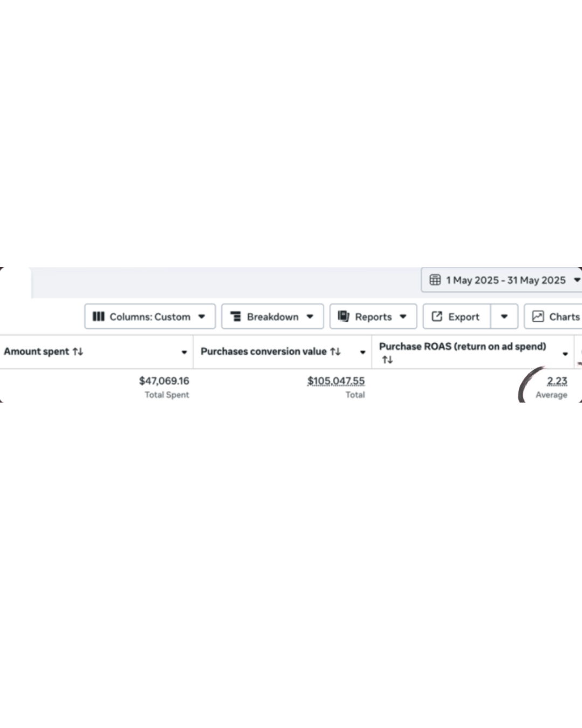The height and width of the screenshot is (728, 582).
Task: Open Amount spent column options arrow
Action: (x=184, y=352)
